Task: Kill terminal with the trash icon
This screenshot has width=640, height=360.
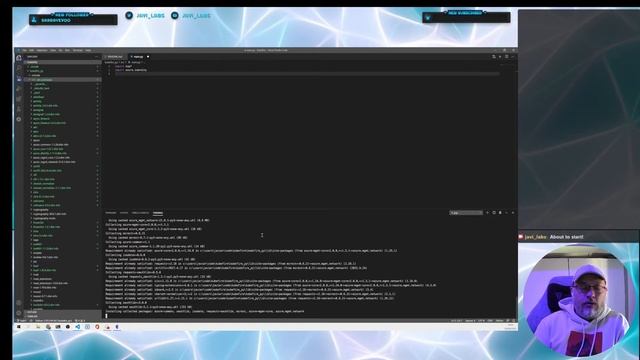Action: tap(500, 213)
